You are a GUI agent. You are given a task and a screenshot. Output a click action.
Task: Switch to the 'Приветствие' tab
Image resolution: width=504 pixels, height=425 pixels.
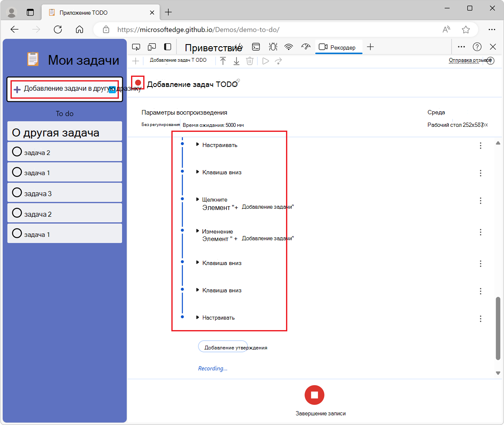(x=213, y=47)
